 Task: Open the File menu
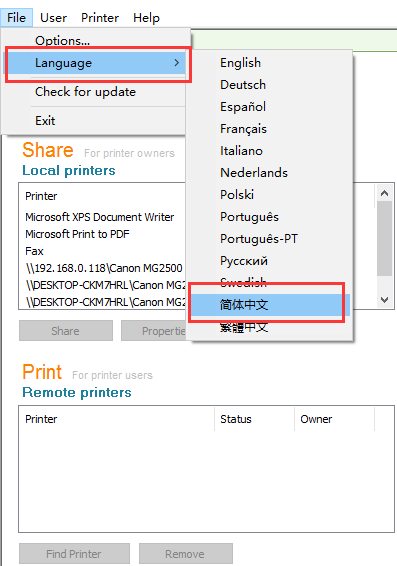(x=16, y=17)
